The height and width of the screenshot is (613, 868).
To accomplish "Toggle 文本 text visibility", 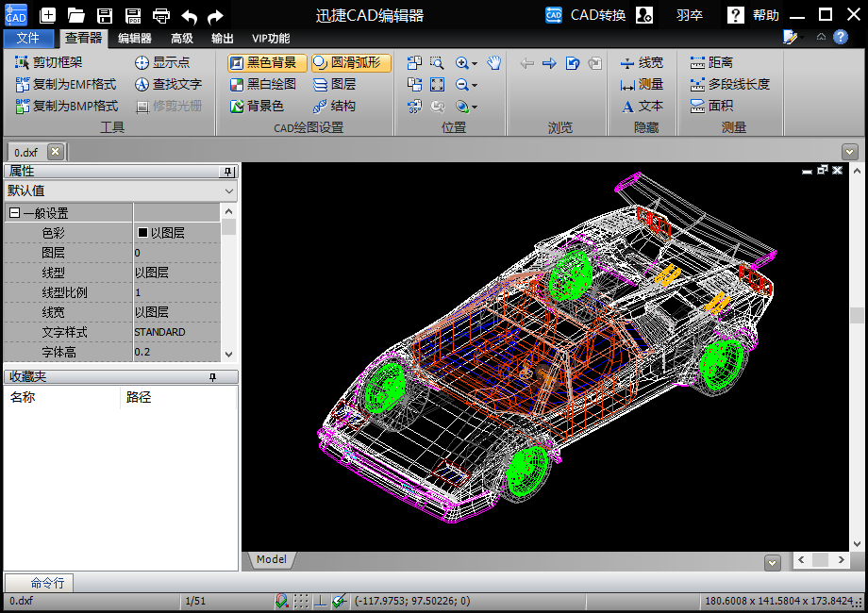I will point(642,106).
